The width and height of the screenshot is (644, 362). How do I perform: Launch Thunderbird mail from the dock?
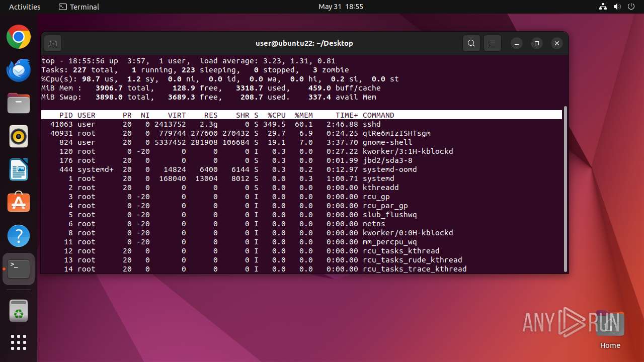[x=19, y=70]
